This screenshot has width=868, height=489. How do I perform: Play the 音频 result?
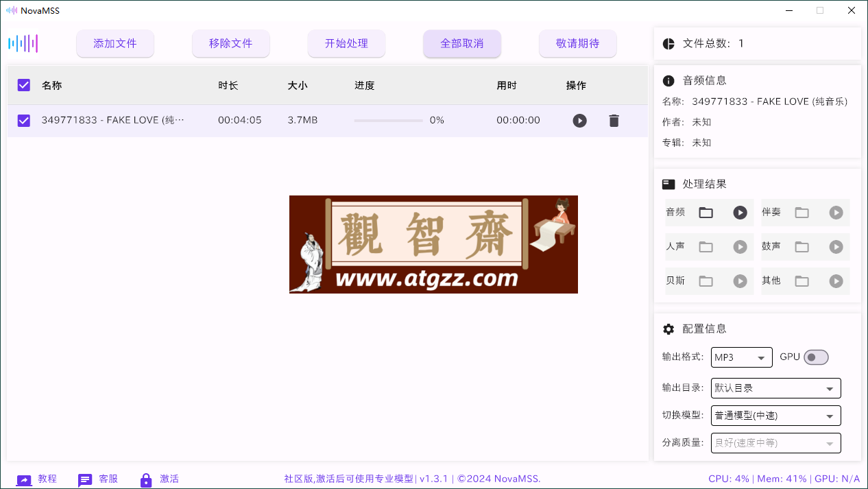740,213
